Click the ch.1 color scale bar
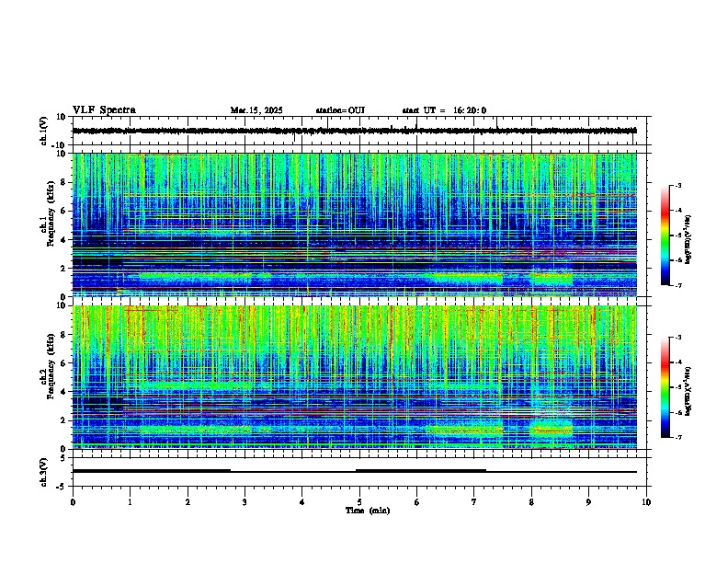The height and width of the screenshot is (563, 728). click(x=665, y=236)
